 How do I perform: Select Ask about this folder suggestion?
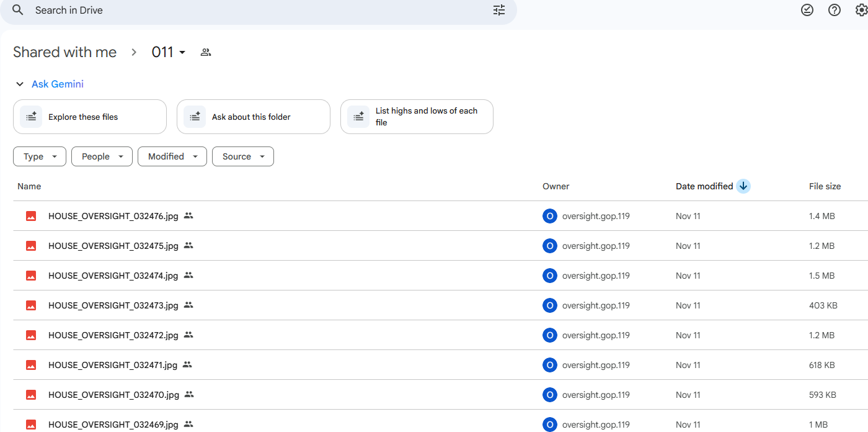[253, 117]
